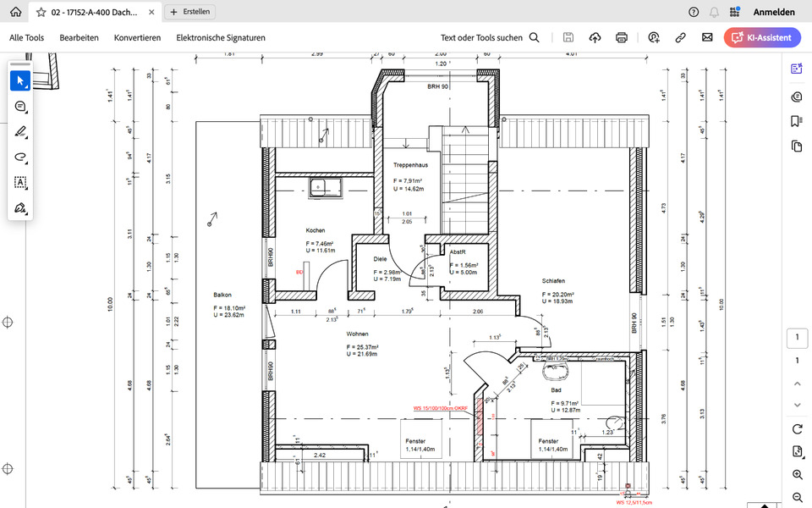This screenshot has width=812, height=508.
Task: Open the sign pen tool
Action: 20,208
